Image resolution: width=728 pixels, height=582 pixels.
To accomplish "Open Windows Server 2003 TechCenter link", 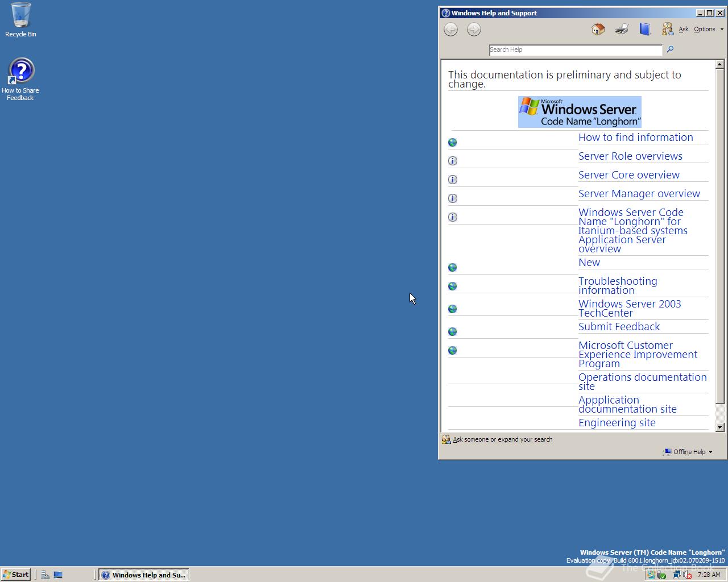I will [x=630, y=308].
